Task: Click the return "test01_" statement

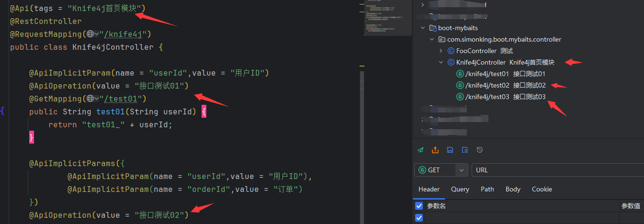Action: (x=110, y=124)
